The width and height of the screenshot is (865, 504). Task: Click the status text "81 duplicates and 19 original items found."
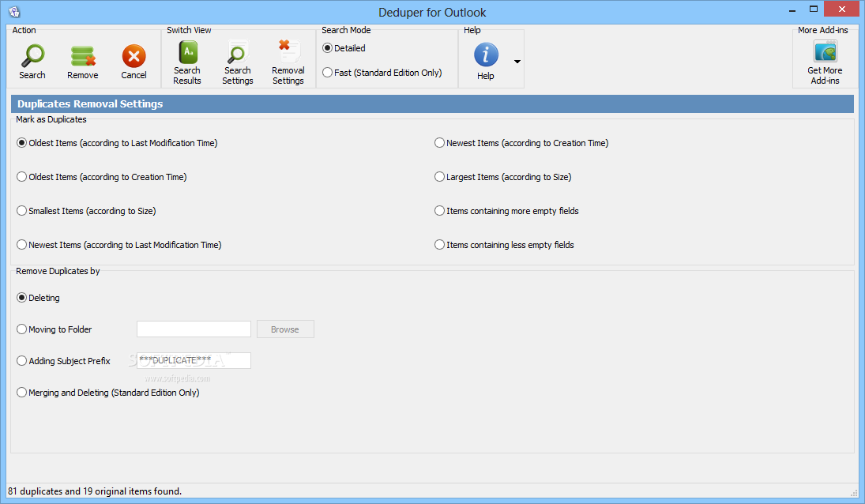pos(95,491)
